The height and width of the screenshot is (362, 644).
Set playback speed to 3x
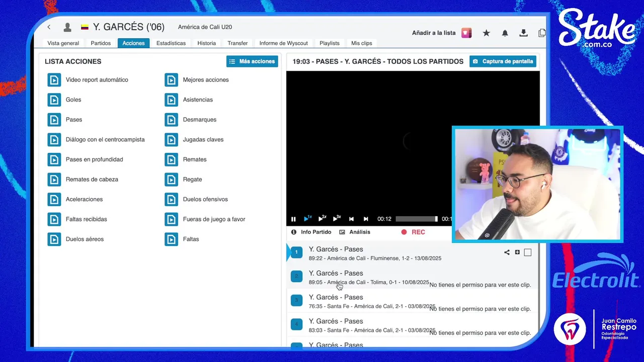click(x=337, y=219)
